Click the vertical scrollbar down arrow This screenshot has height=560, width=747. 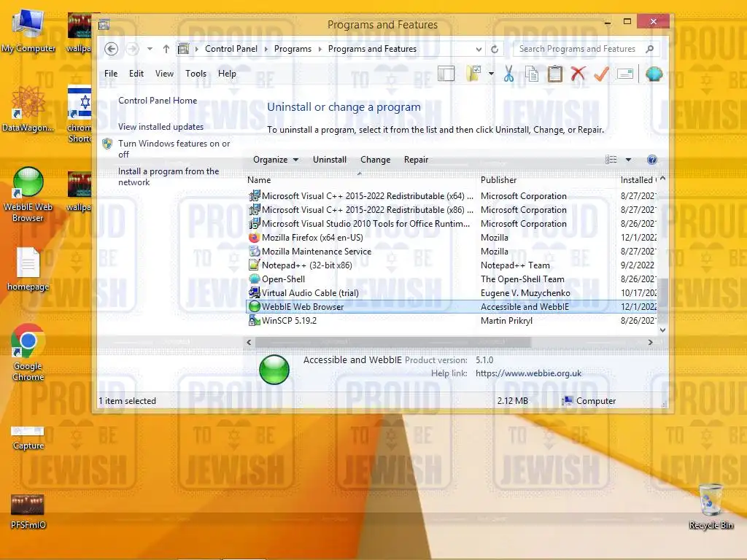(x=662, y=330)
